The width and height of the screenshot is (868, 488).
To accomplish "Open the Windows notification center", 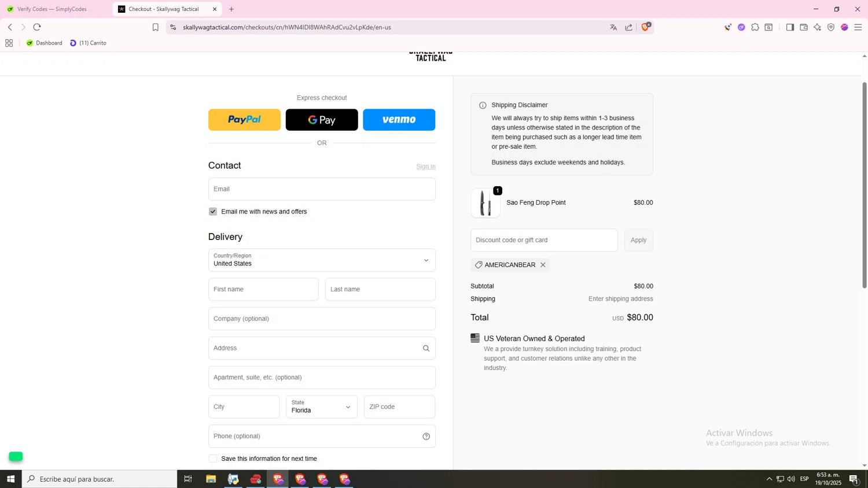I will coord(854,479).
